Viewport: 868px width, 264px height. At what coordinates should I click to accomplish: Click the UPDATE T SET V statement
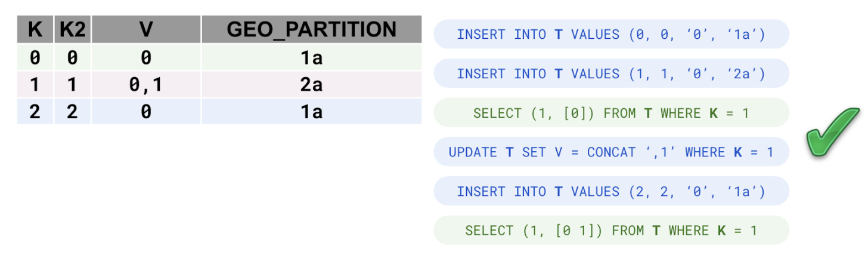611,152
